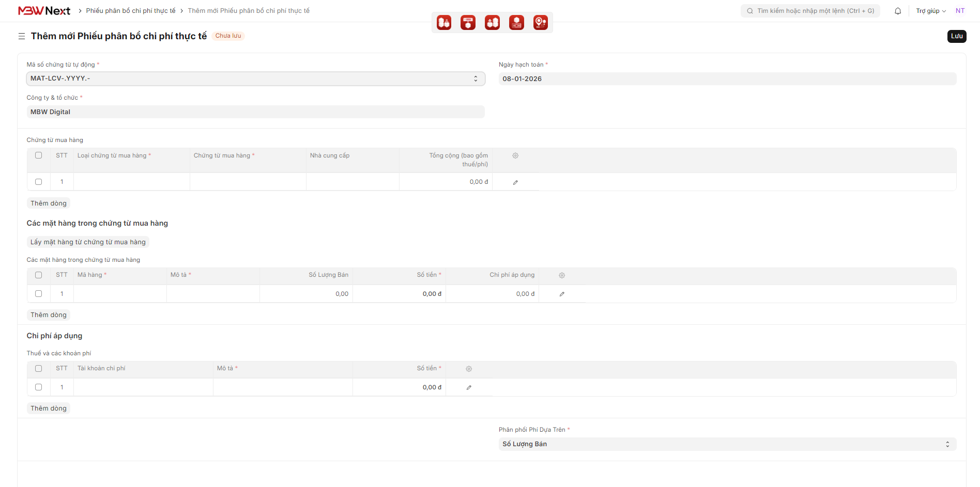Open the Trợ giúp help menu
The width and height of the screenshot is (980, 487).
pos(930,11)
